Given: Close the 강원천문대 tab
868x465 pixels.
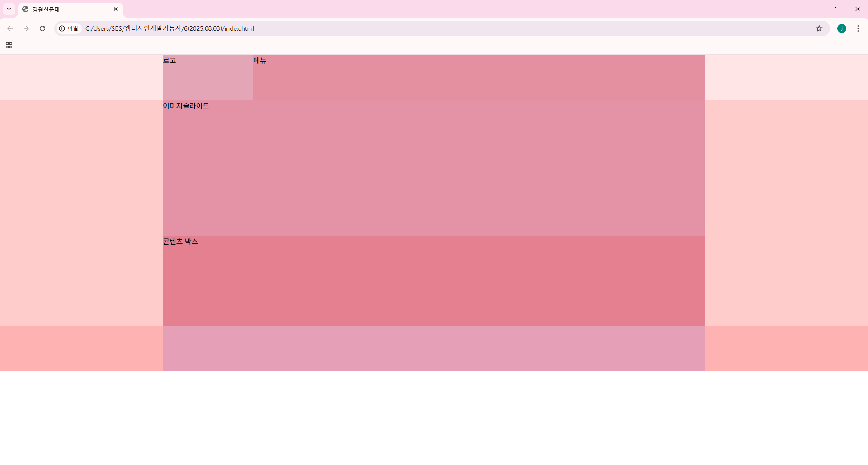Looking at the screenshot, I should coord(116,9).
